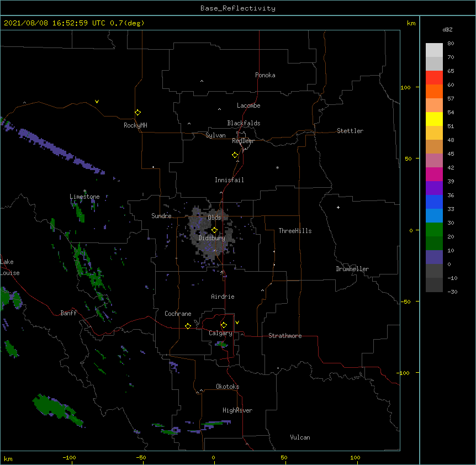Click the asterisk marker above Limestone

click(x=84, y=191)
